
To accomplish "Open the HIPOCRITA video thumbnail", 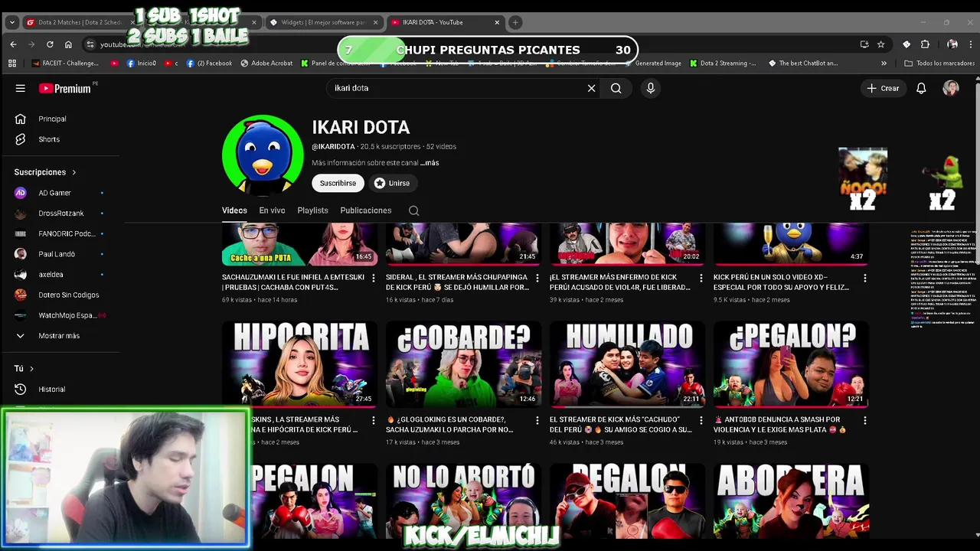I will [299, 364].
